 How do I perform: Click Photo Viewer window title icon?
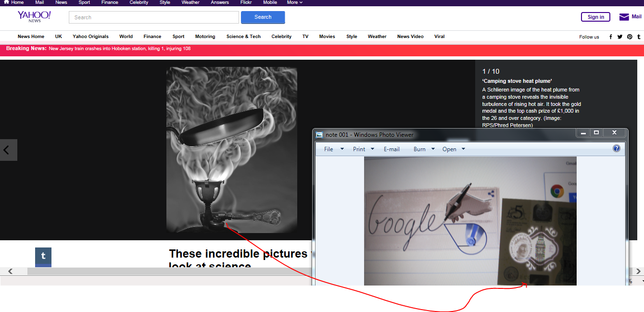pos(319,135)
